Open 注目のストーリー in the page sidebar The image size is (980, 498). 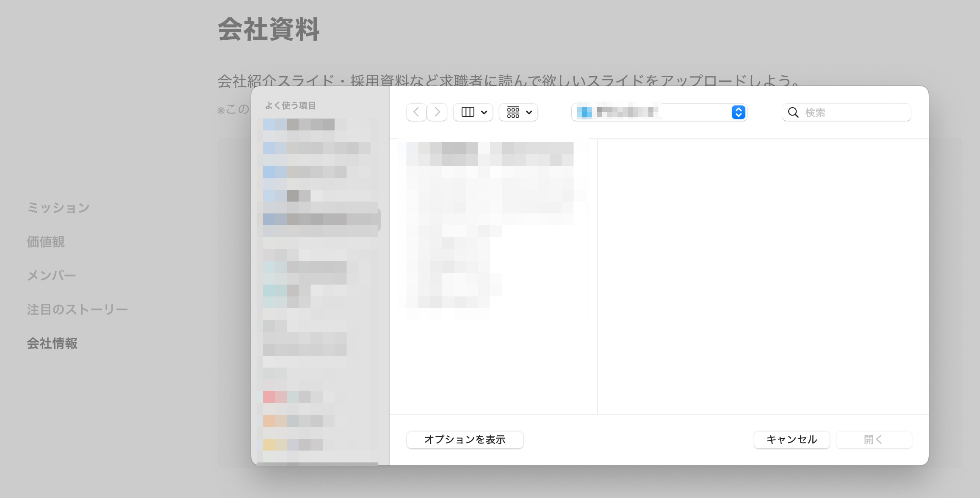point(78,310)
